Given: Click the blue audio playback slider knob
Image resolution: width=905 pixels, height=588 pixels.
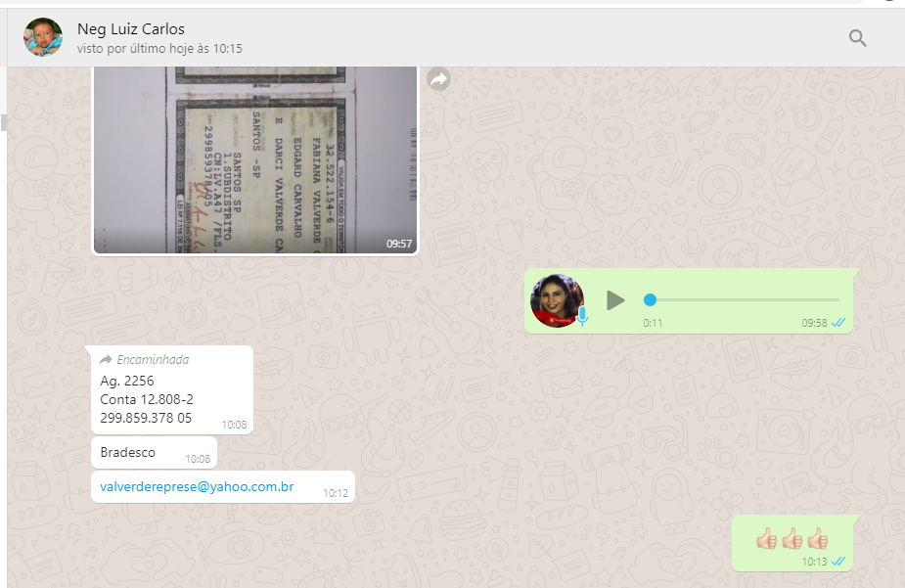Looking at the screenshot, I should [x=650, y=299].
